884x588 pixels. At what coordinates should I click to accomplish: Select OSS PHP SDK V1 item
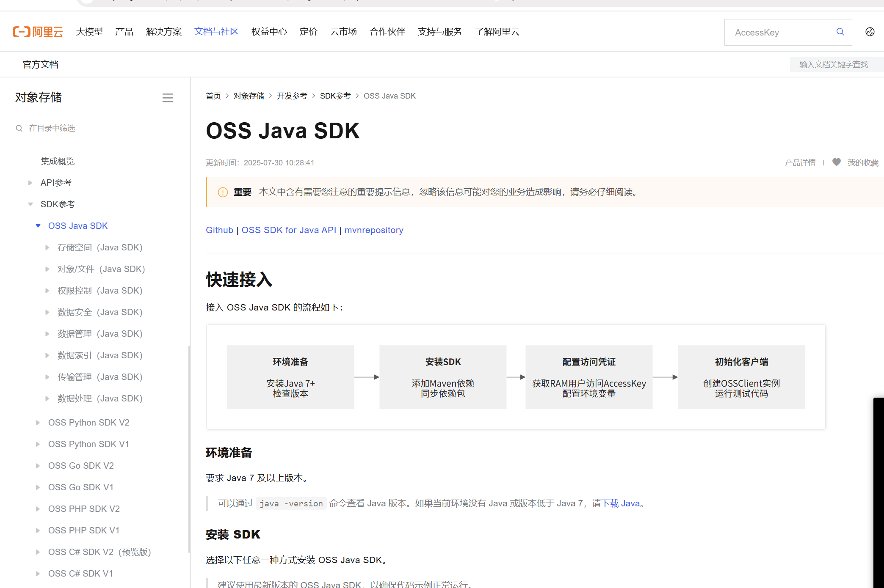pyautogui.click(x=84, y=530)
